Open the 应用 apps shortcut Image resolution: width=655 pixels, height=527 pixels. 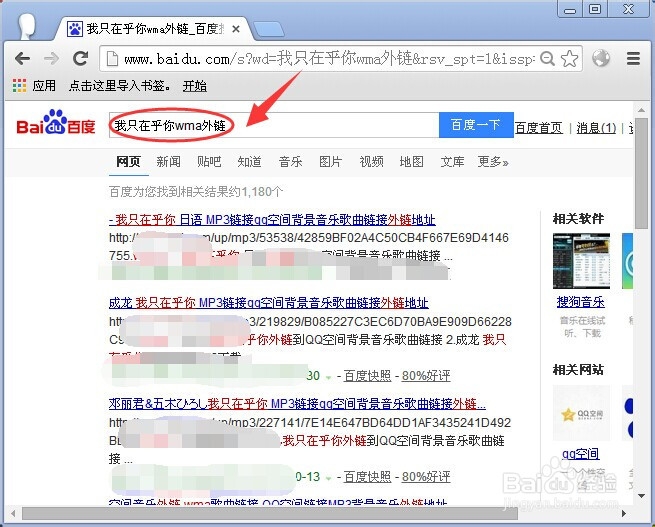[34, 86]
